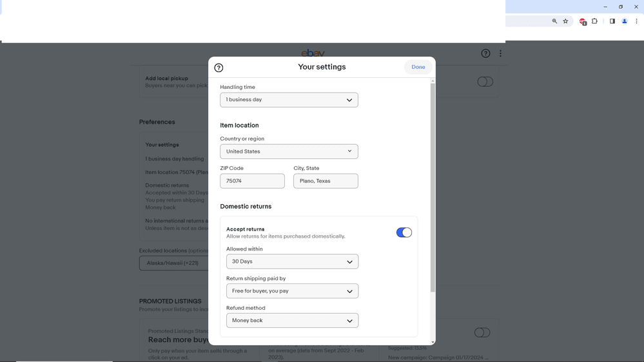Click the Item location heading text
Image resolution: width=644 pixels, height=362 pixels.
[x=239, y=125]
